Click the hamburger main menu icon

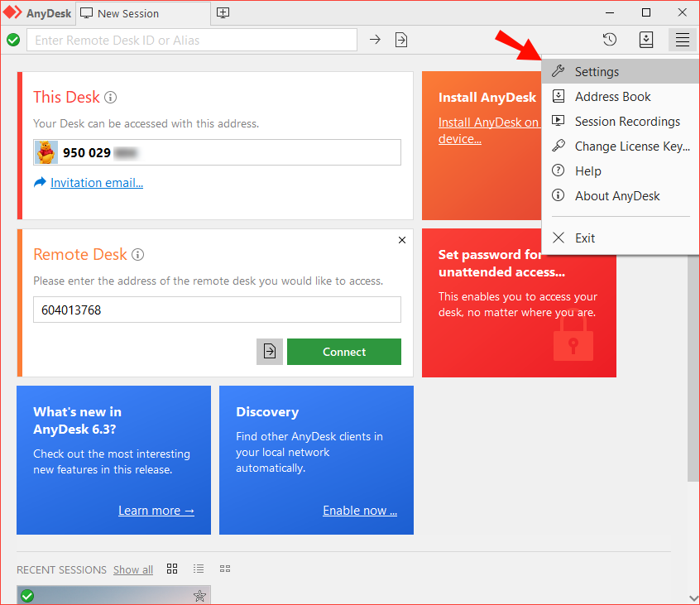(x=682, y=40)
